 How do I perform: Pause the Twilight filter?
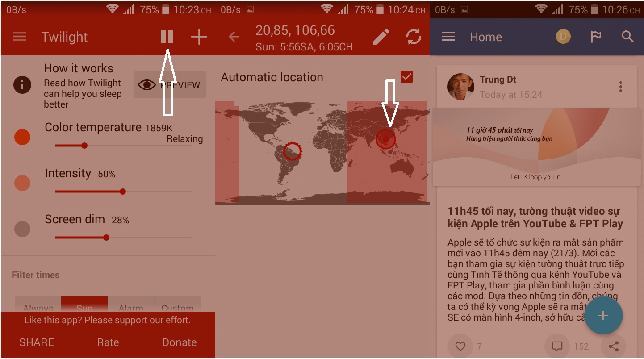(167, 37)
